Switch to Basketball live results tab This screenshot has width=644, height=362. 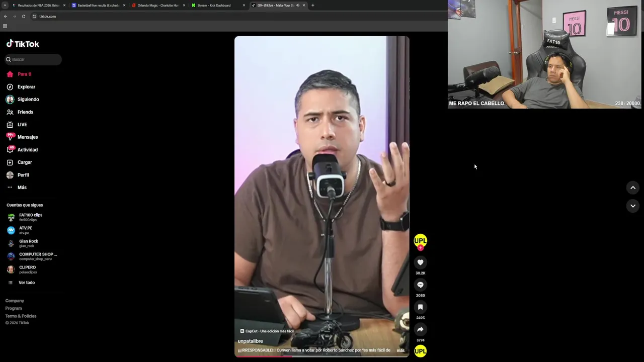point(98,5)
